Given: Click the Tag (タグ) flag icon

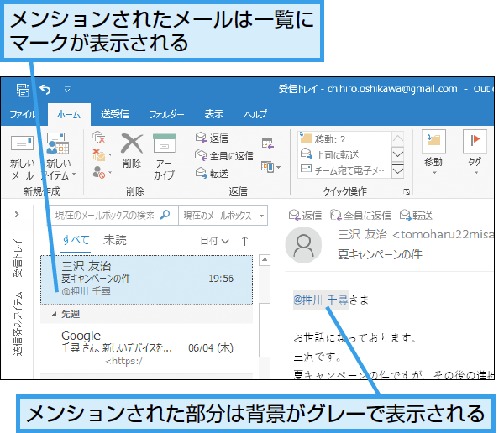Looking at the screenshot, I should tap(475, 141).
